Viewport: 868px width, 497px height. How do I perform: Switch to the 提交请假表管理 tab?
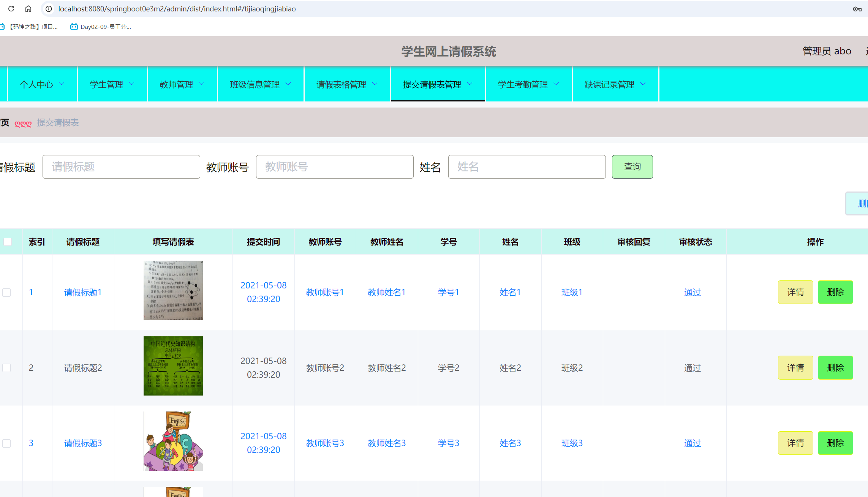[x=438, y=84]
